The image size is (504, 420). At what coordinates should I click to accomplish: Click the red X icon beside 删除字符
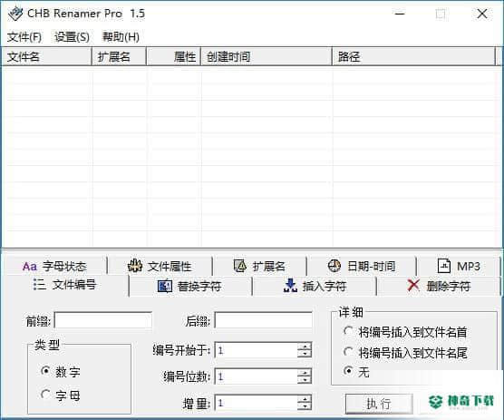tap(413, 285)
